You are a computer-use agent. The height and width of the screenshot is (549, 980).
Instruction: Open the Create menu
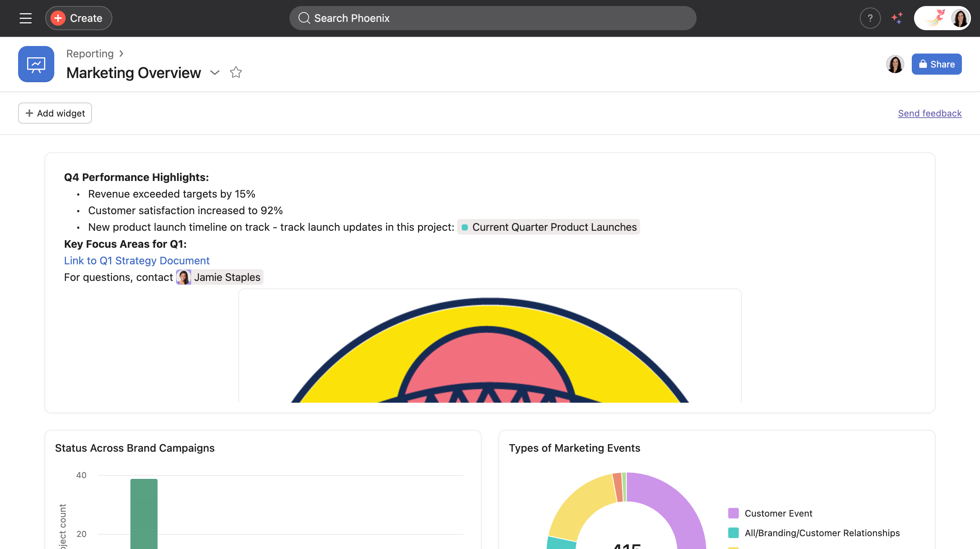coord(78,18)
